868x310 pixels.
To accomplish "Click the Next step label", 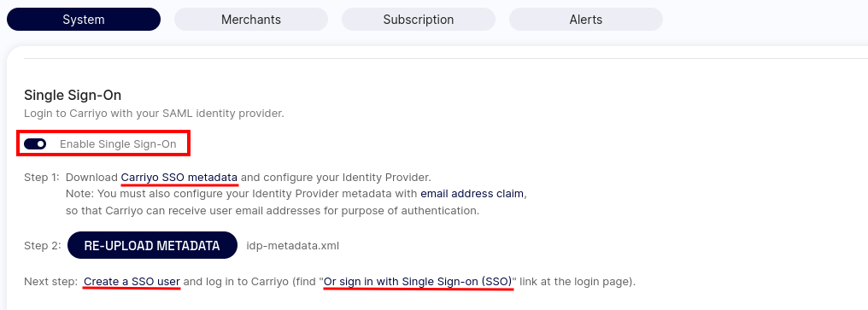I will pos(51,282).
